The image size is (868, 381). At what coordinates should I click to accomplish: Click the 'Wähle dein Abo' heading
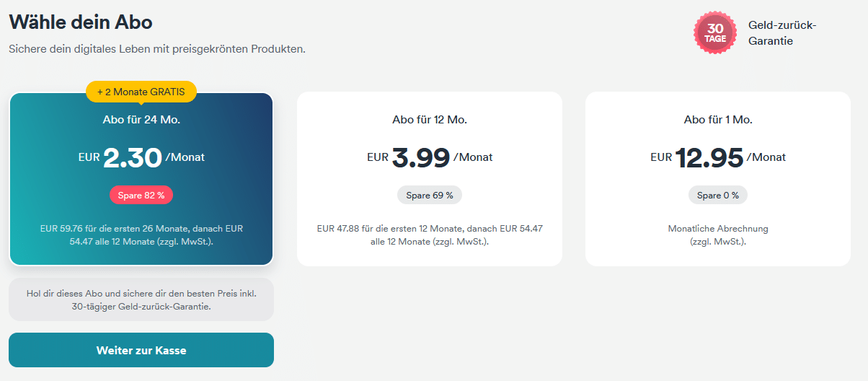(81, 22)
